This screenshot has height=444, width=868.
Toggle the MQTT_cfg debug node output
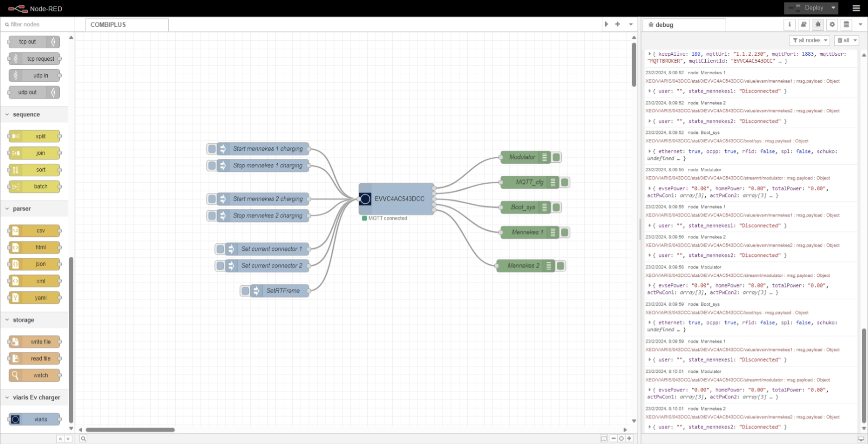point(564,182)
